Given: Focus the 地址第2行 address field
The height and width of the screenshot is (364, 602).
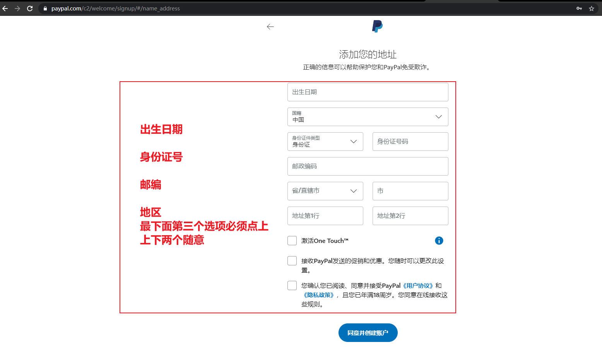Looking at the screenshot, I should coord(410,216).
